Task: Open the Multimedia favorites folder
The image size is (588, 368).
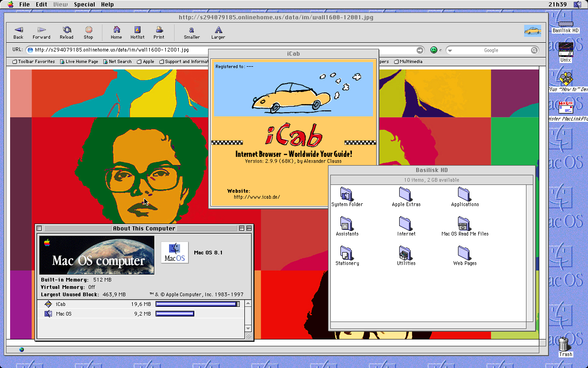Action: tap(408, 62)
